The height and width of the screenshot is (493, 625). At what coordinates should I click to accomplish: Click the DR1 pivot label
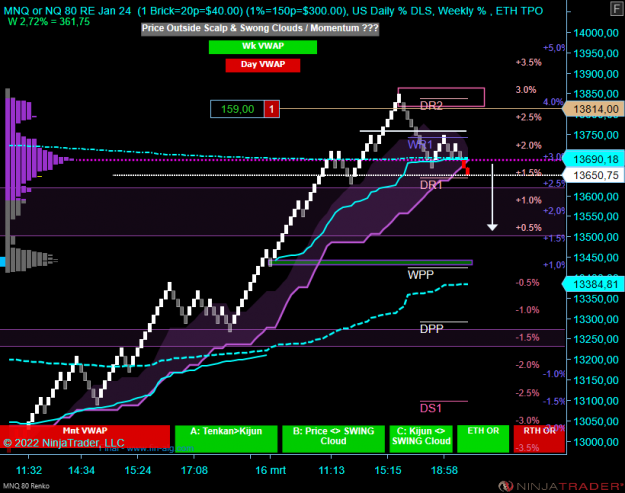(x=431, y=185)
